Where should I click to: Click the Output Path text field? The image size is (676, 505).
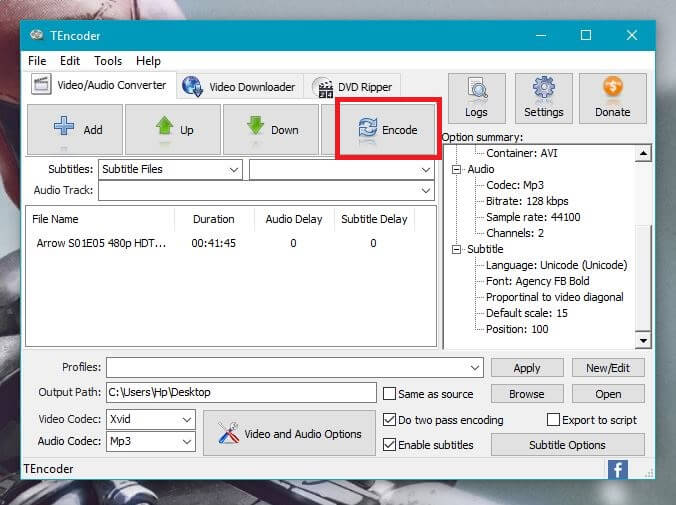point(241,392)
